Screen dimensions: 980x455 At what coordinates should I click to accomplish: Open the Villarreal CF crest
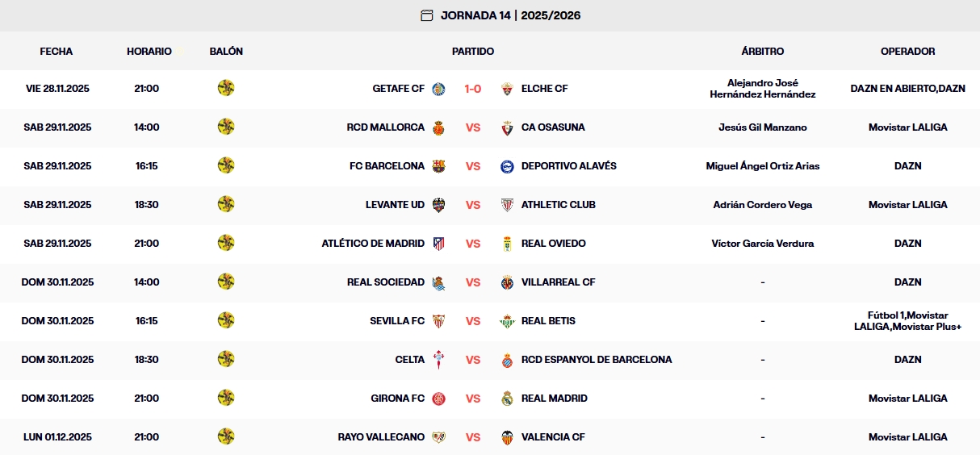[x=507, y=282]
